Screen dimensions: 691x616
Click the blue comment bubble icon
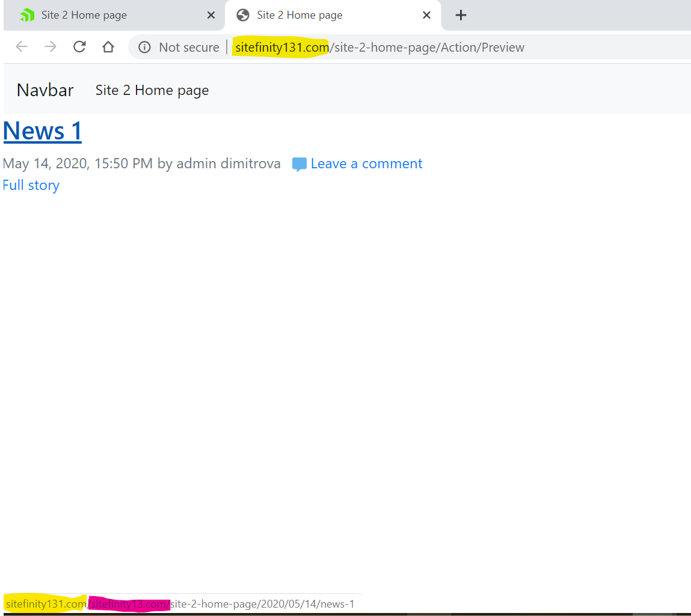pos(299,164)
